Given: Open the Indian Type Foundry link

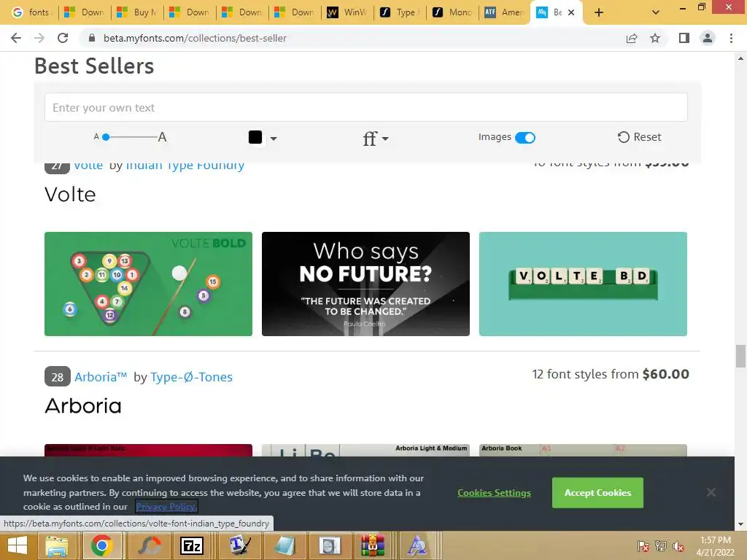Looking at the screenshot, I should [185, 166].
